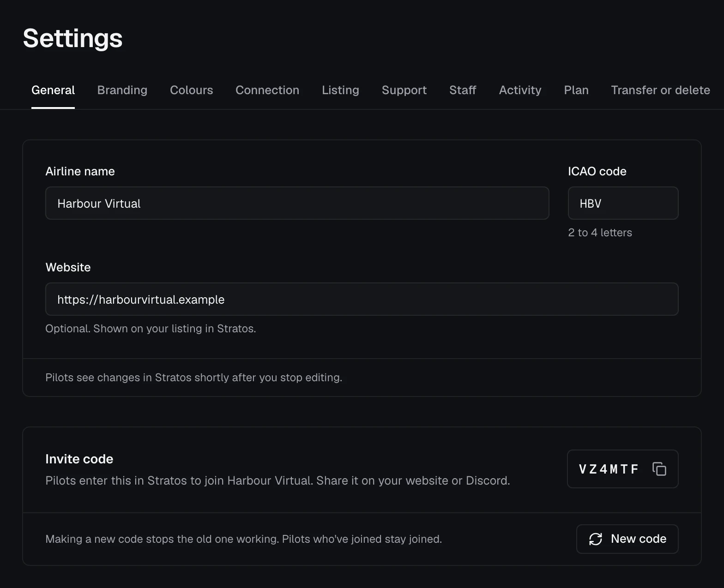Go to the Connection tab
Viewport: 724px width, 588px height.
click(267, 90)
